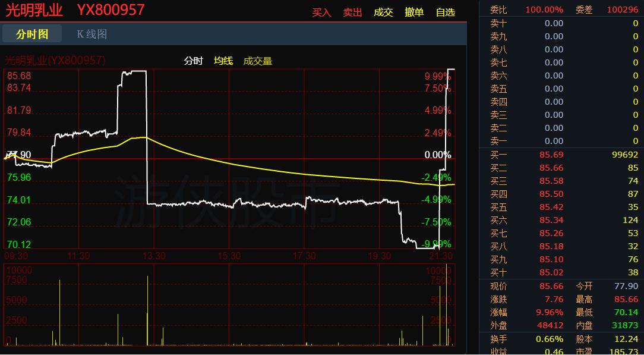
Task: Toggle the yellow 均线 legend item
Action: pyautogui.click(x=223, y=61)
